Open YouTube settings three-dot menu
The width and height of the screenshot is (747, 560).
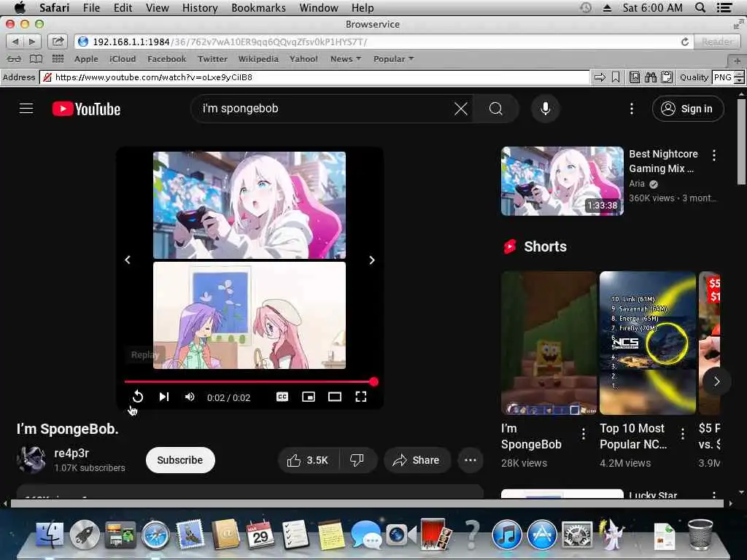coord(632,109)
